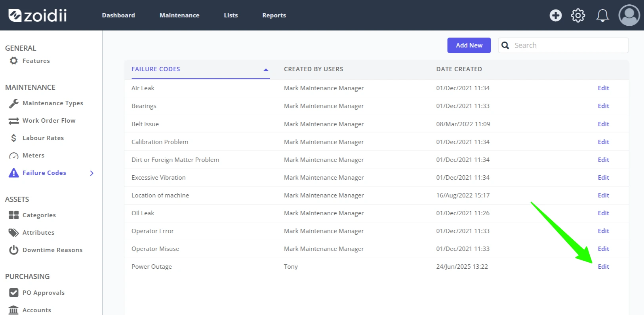Open the Lists menu
The height and width of the screenshot is (315, 644).
click(x=231, y=15)
